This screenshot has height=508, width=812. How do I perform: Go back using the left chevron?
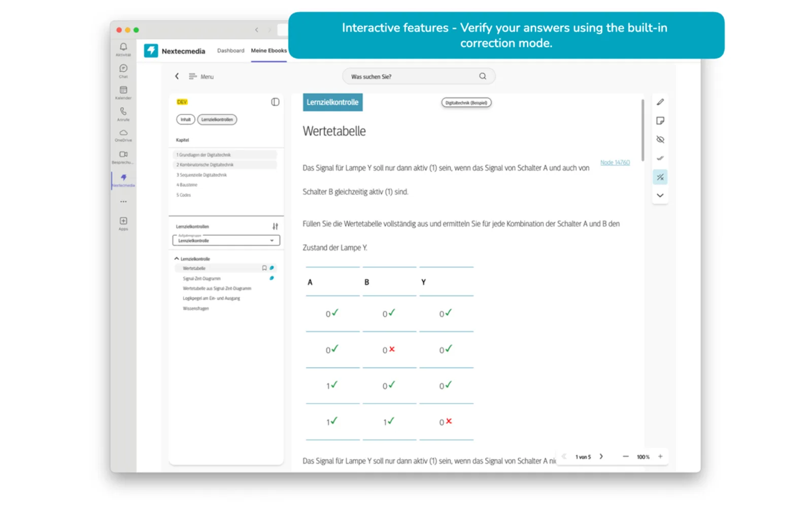[177, 76]
